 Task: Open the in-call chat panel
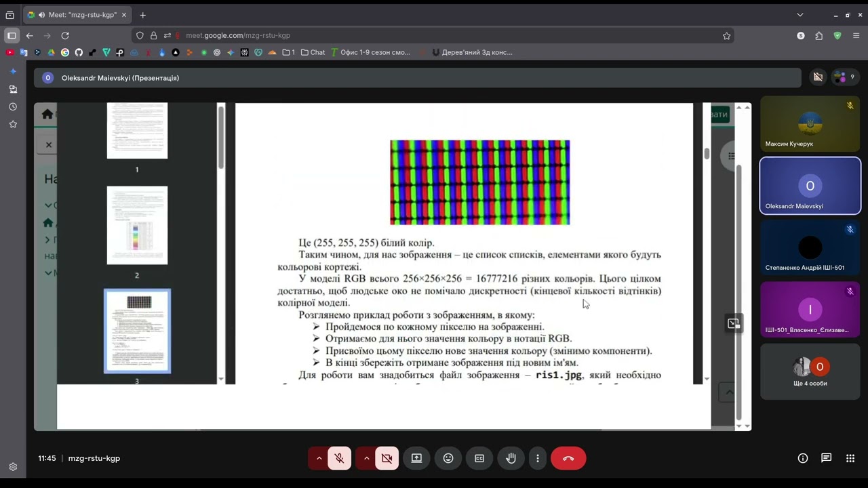point(826,458)
